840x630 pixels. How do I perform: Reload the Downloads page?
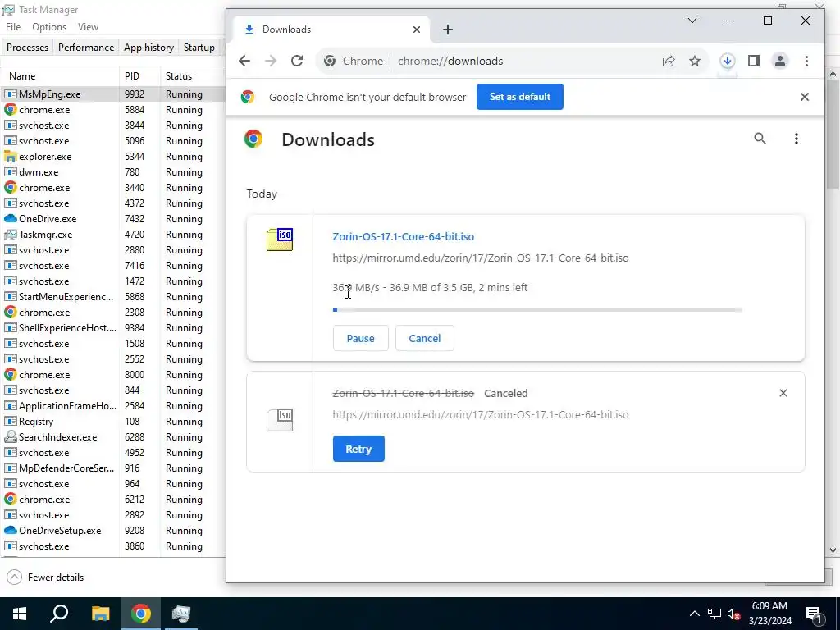click(297, 61)
